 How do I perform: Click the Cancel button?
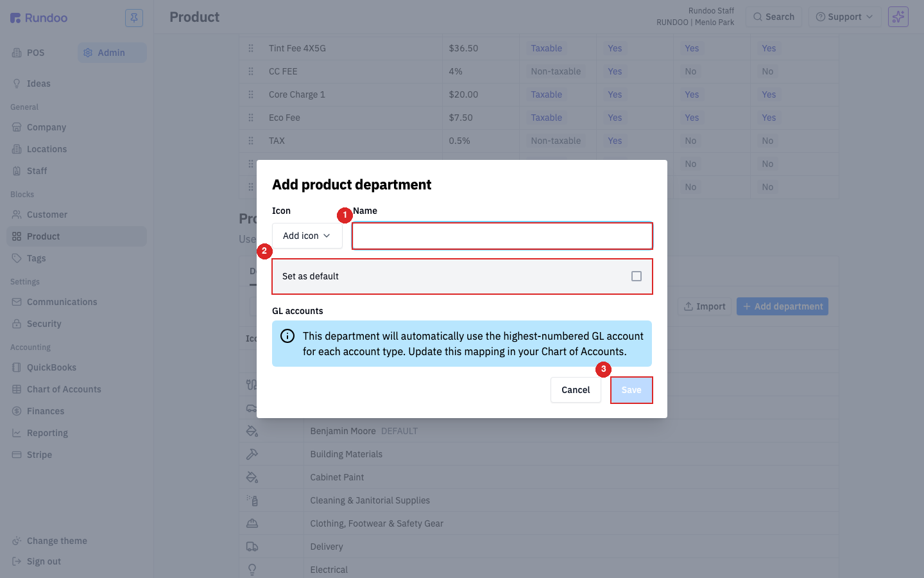click(576, 390)
